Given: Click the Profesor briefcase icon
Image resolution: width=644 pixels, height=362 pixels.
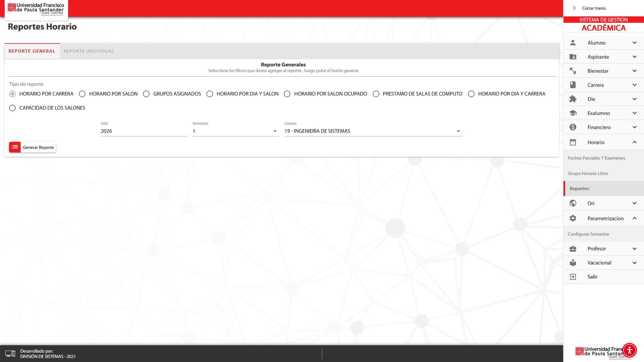Looking at the screenshot, I should tap(573, 248).
